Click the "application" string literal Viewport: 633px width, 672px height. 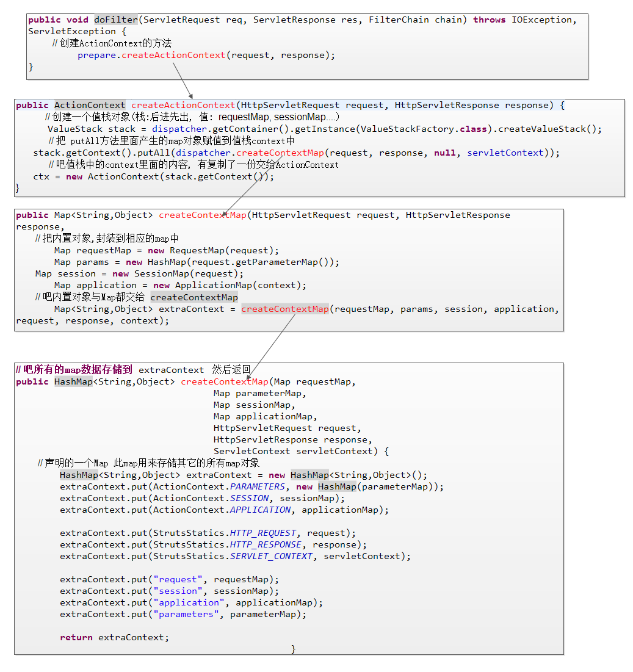pos(189,602)
